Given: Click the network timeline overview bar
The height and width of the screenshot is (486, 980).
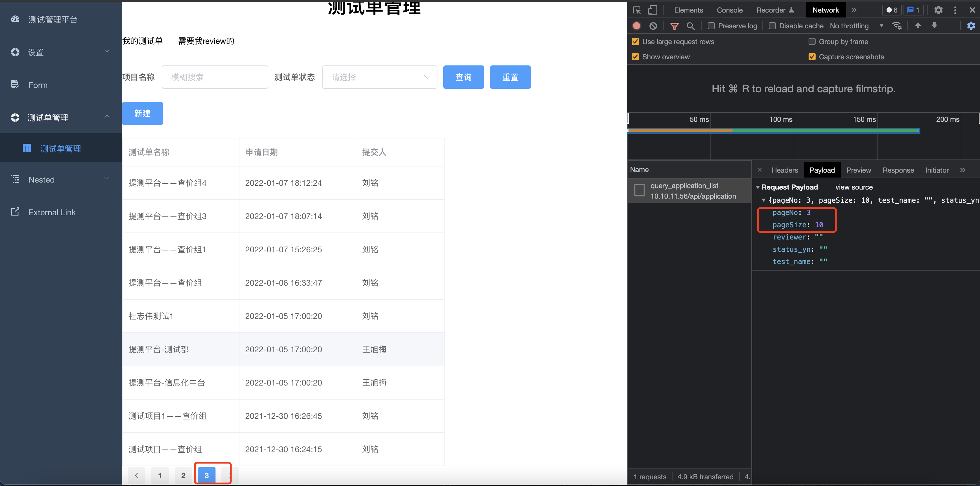Looking at the screenshot, I should pos(773,131).
